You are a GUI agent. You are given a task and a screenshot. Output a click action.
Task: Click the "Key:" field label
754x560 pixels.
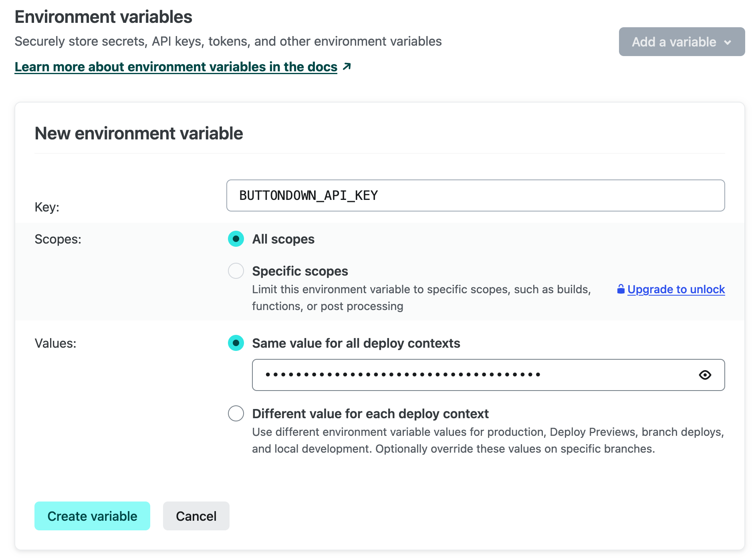coord(47,207)
